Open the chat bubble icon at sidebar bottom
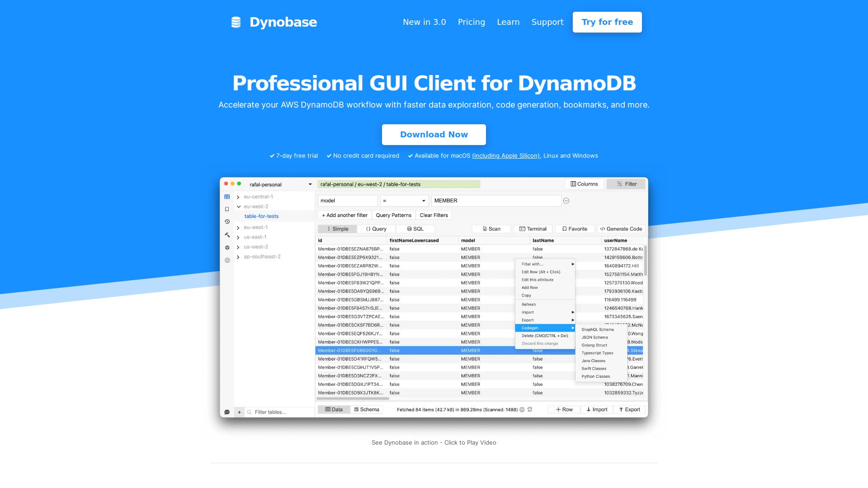The image size is (868, 488). point(227,412)
